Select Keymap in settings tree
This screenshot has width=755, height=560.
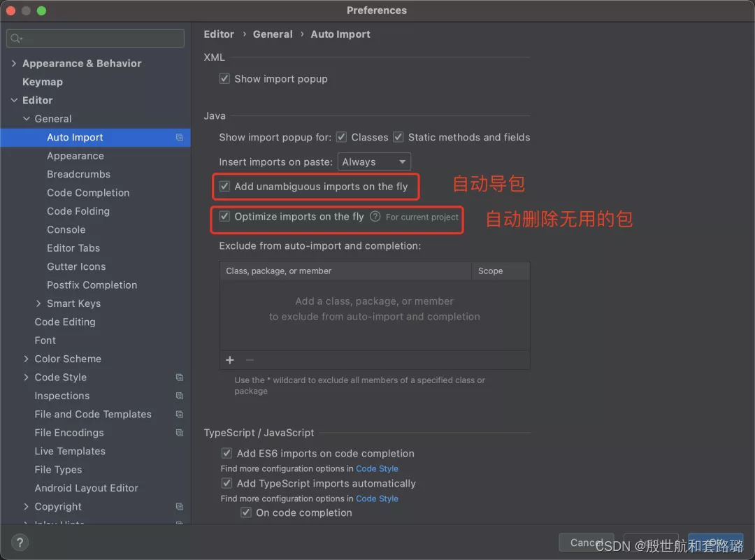pos(43,82)
